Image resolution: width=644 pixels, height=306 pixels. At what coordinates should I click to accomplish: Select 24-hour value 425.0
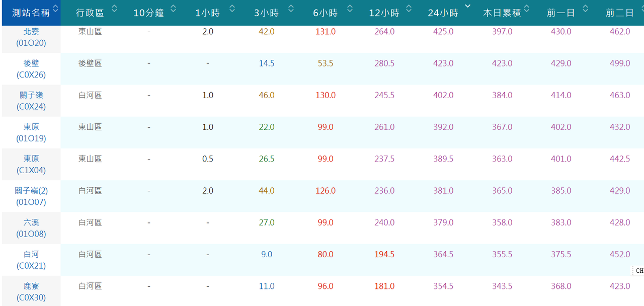click(443, 32)
